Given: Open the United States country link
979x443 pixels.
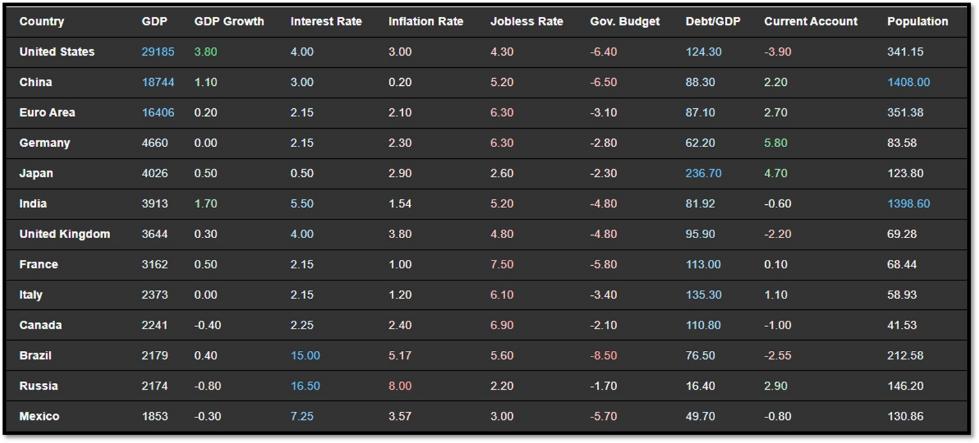Looking at the screenshot, I should click(57, 52).
